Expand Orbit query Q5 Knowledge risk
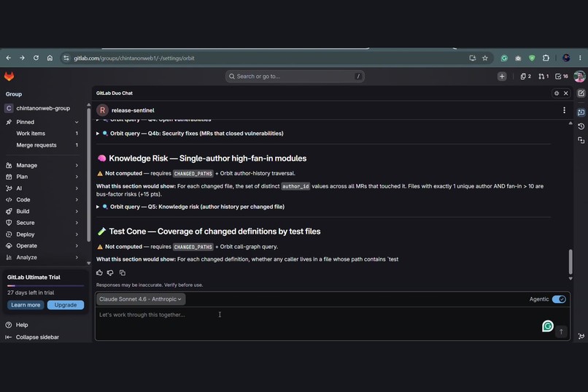This screenshot has width=588, height=392. coord(190,207)
